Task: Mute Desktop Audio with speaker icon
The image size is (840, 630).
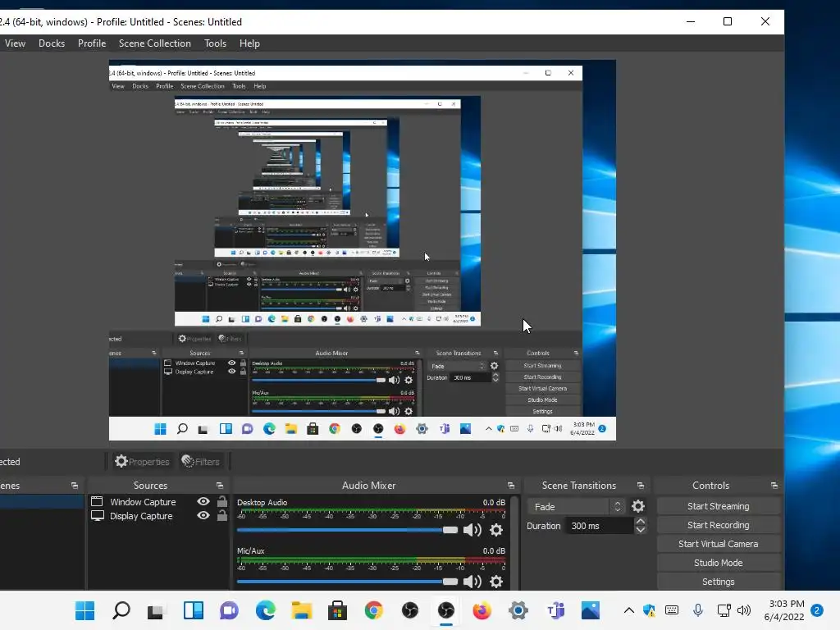Action: click(x=472, y=531)
